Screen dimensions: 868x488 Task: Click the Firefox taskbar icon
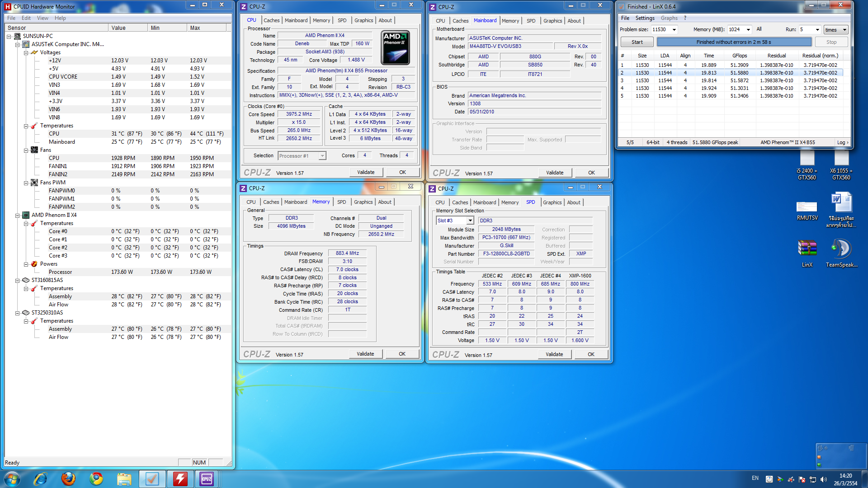(68, 479)
